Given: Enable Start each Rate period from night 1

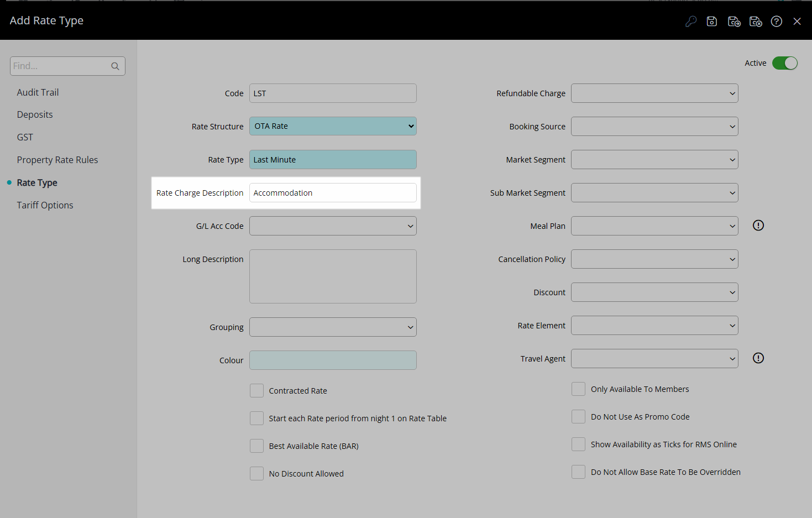Looking at the screenshot, I should click(x=256, y=418).
